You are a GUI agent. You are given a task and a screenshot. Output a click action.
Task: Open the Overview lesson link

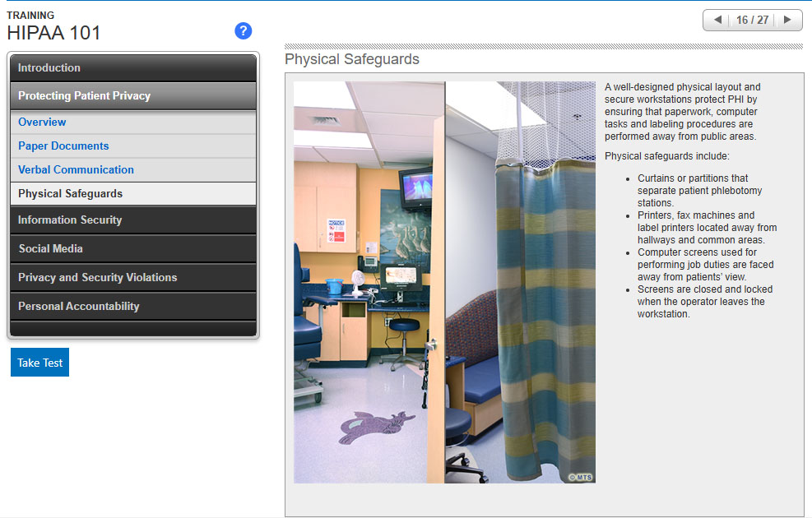42,123
